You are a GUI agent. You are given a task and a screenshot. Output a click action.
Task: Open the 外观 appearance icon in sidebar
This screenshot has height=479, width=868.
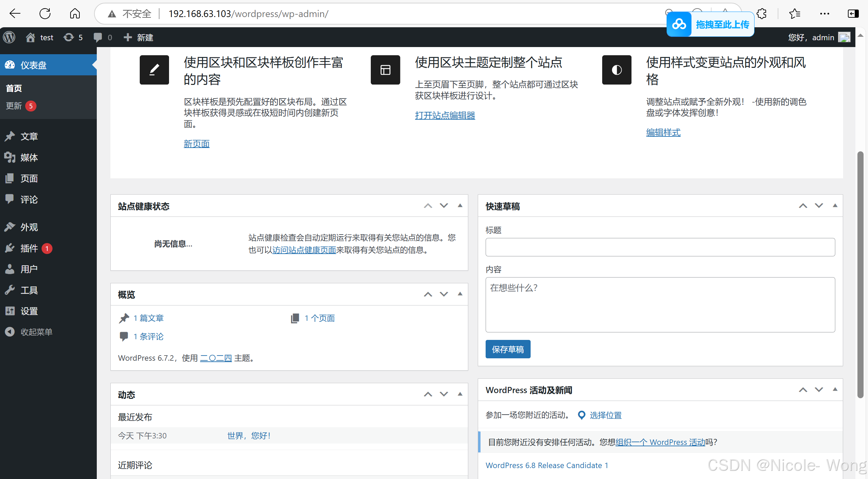click(x=10, y=227)
